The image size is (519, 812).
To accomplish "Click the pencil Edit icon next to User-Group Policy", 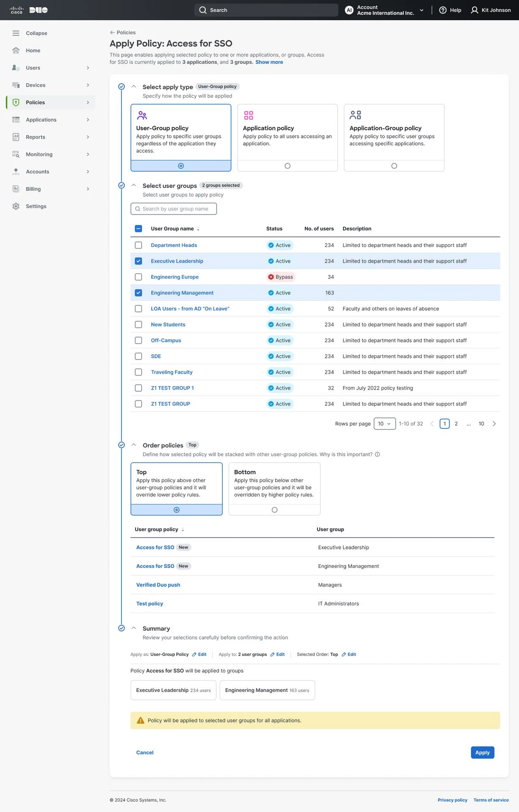I will click(x=194, y=655).
